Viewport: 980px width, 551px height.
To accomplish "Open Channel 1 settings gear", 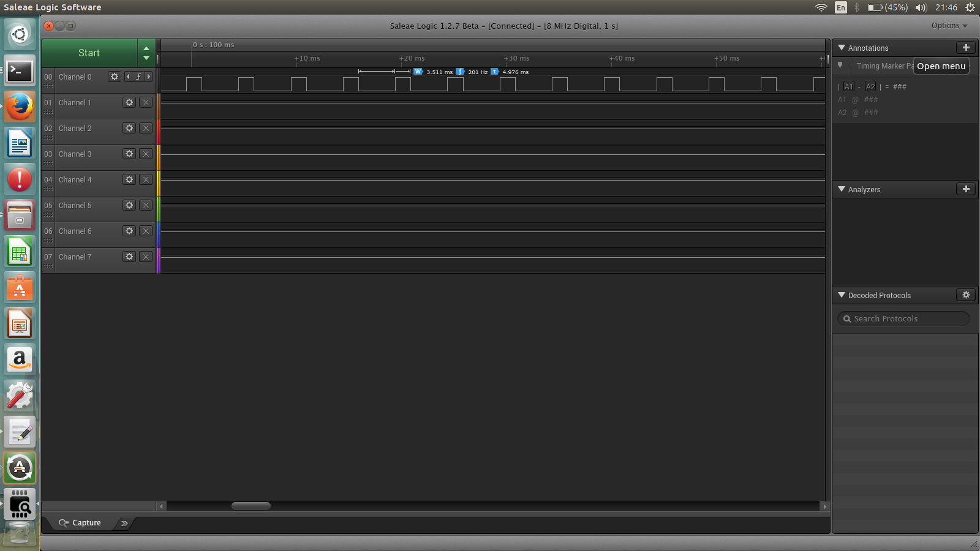I will coord(129,102).
